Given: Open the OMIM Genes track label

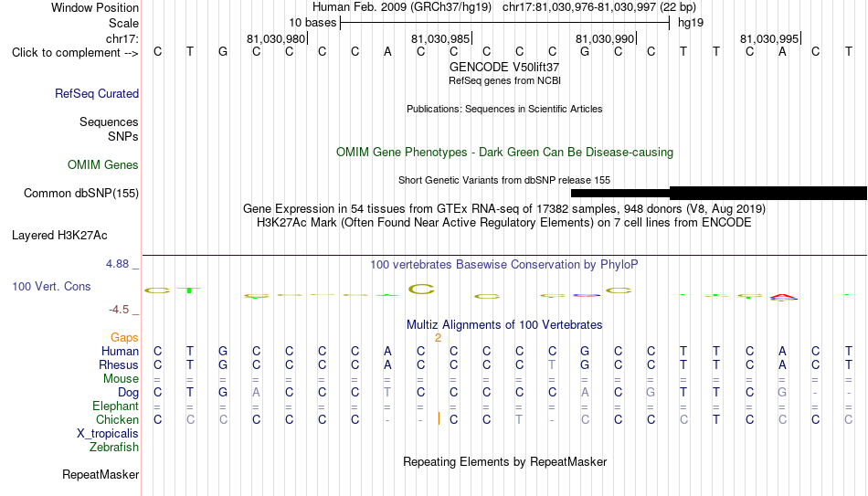Looking at the screenshot, I should coord(103,165).
